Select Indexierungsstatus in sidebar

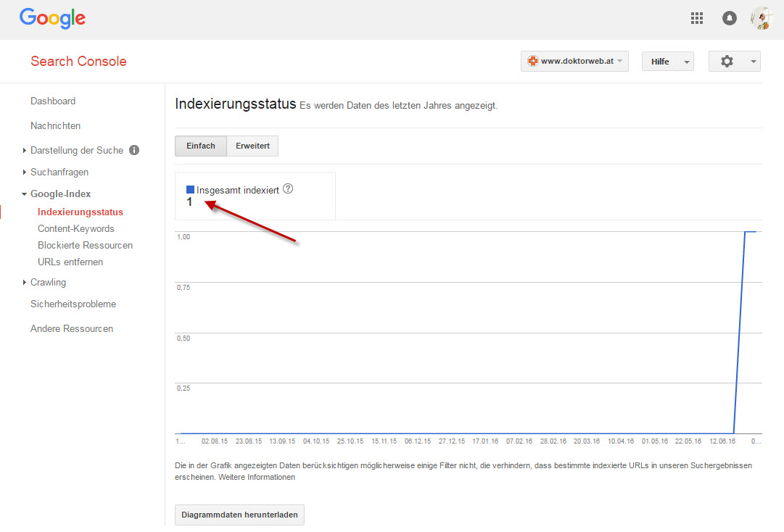[81, 212]
